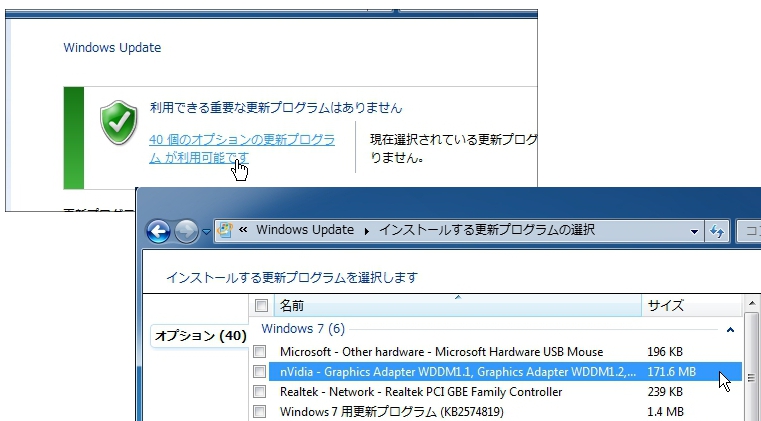Check the Realtek PCI GBE Family Controller update
This screenshot has height=421, width=761.
260,391
